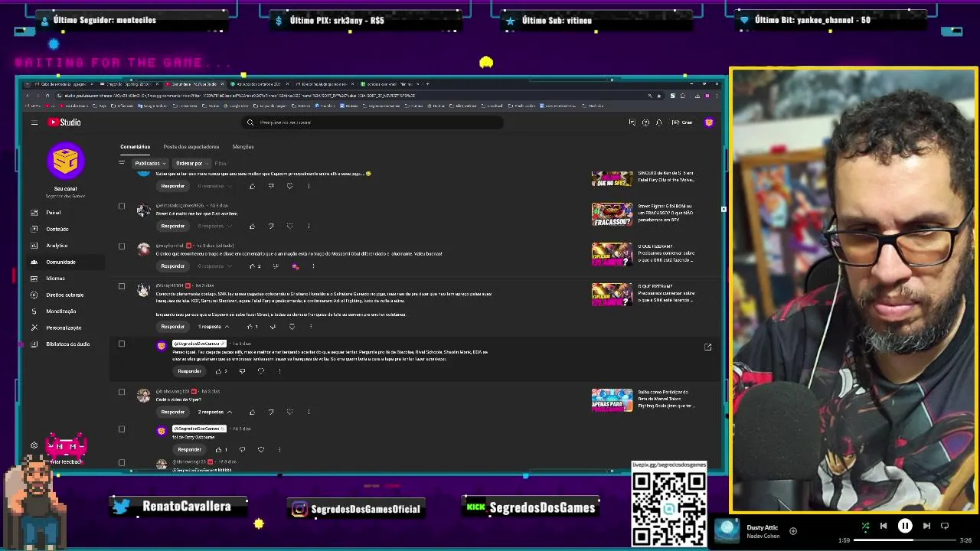Click the 'Pesquise no seu canal' search field
This screenshot has width=980, height=551.
pos(373,122)
